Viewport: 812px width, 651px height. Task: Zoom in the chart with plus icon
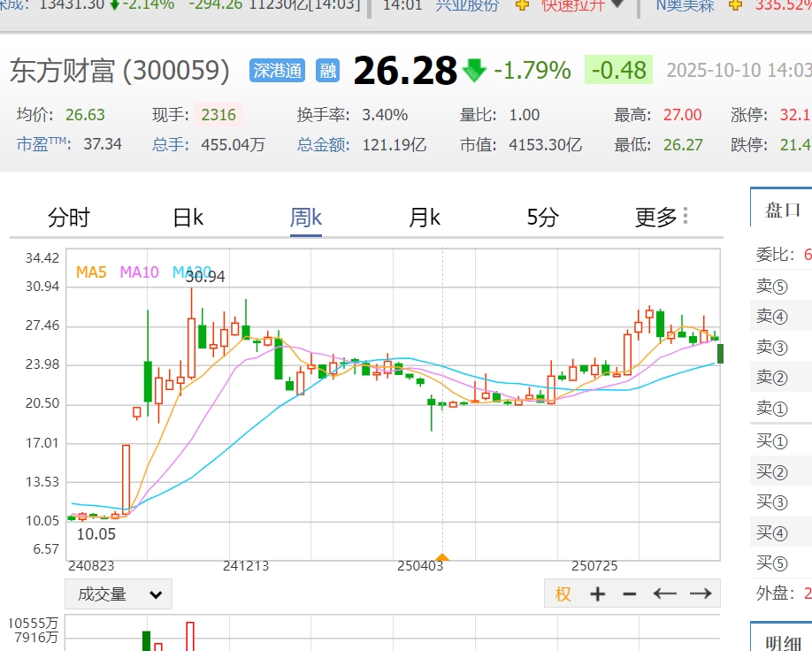[598, 594]
